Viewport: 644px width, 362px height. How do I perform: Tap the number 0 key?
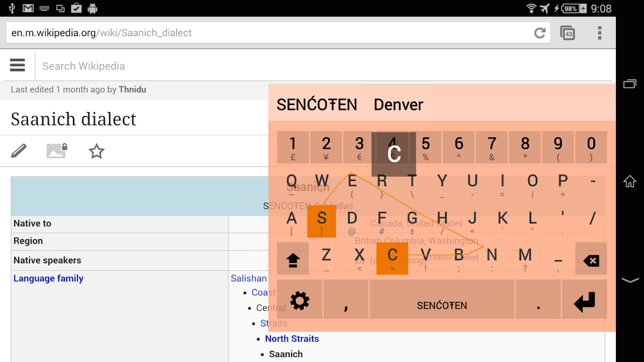click(591, 148)
